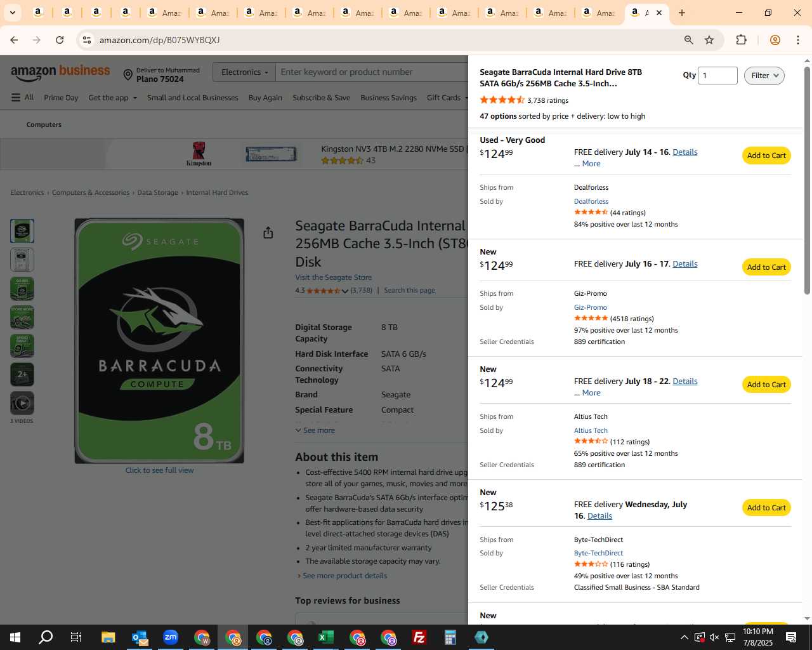Image resolution: width=812 pixels, height=650 pixels.
Task: Open the All hamburger menu
Action: [x=22, y=98]
